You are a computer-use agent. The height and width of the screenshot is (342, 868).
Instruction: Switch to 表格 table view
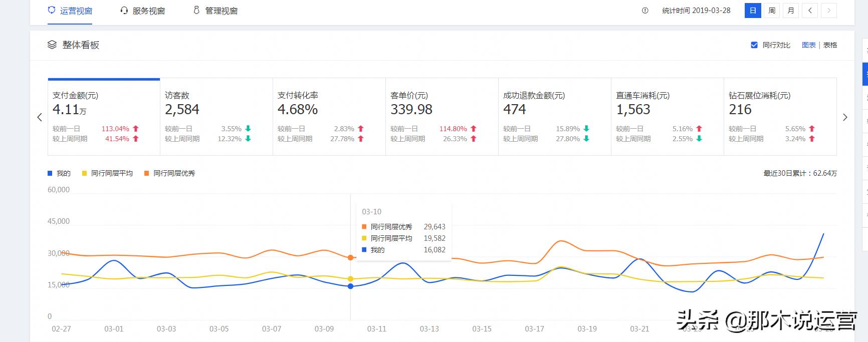pyautogui.click(x=830, y=45)
